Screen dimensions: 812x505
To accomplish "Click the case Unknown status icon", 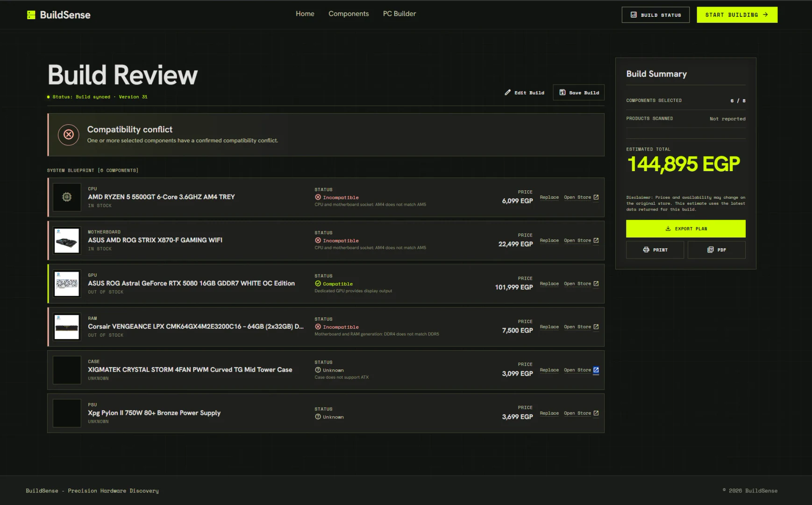I will point(318,370).
